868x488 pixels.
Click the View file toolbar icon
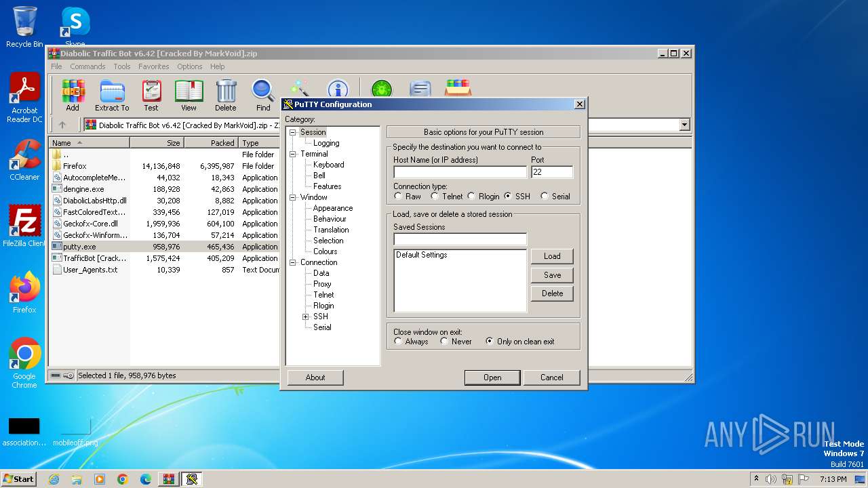coord(189,95)
